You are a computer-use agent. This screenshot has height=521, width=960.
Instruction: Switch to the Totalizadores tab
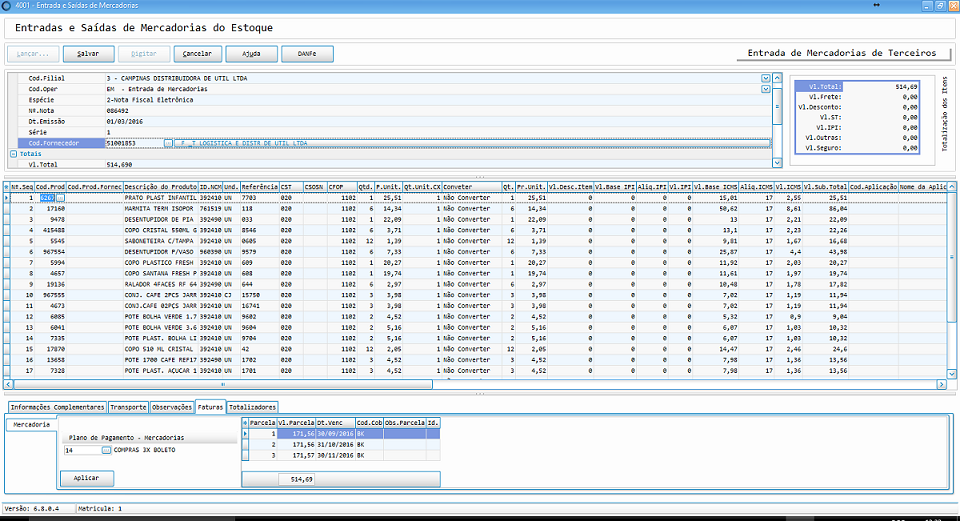pos(252,407)
